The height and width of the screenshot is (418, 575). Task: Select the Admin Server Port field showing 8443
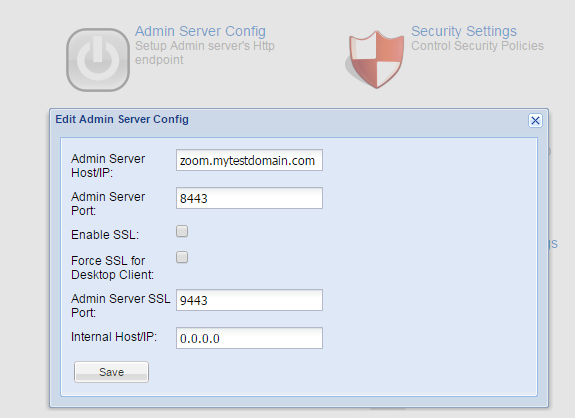(x=249, y=198)
